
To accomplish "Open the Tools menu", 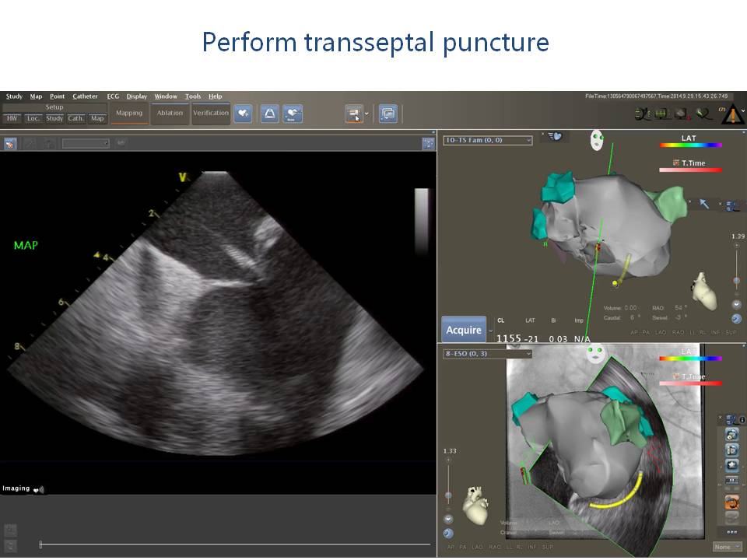I will coord(192,96).
